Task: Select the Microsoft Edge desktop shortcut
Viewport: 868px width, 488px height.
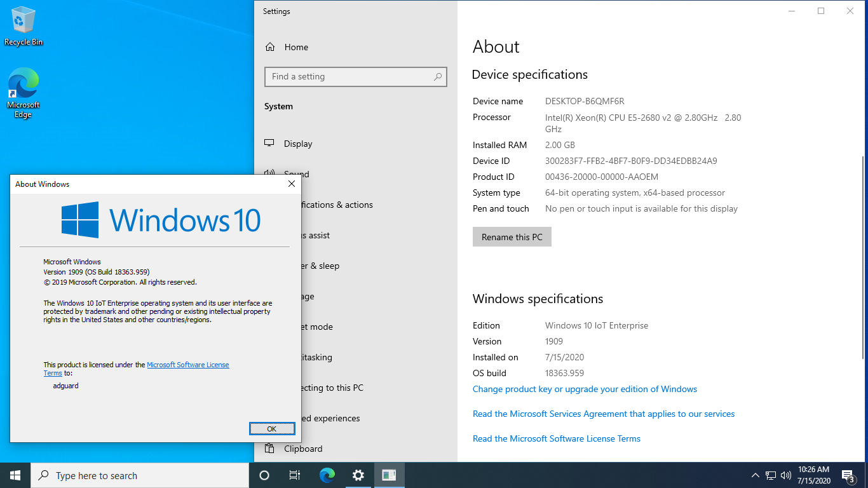Action: [24, 93]
